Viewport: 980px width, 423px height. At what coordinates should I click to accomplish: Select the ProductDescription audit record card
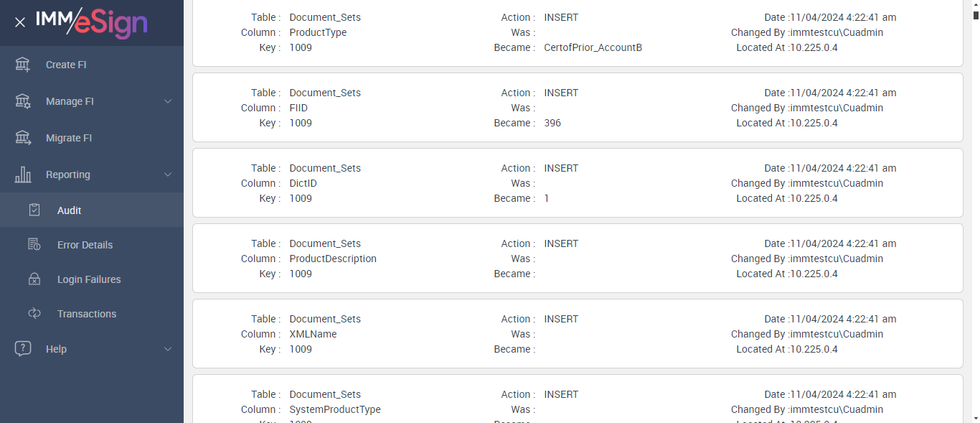click(578, 259)
